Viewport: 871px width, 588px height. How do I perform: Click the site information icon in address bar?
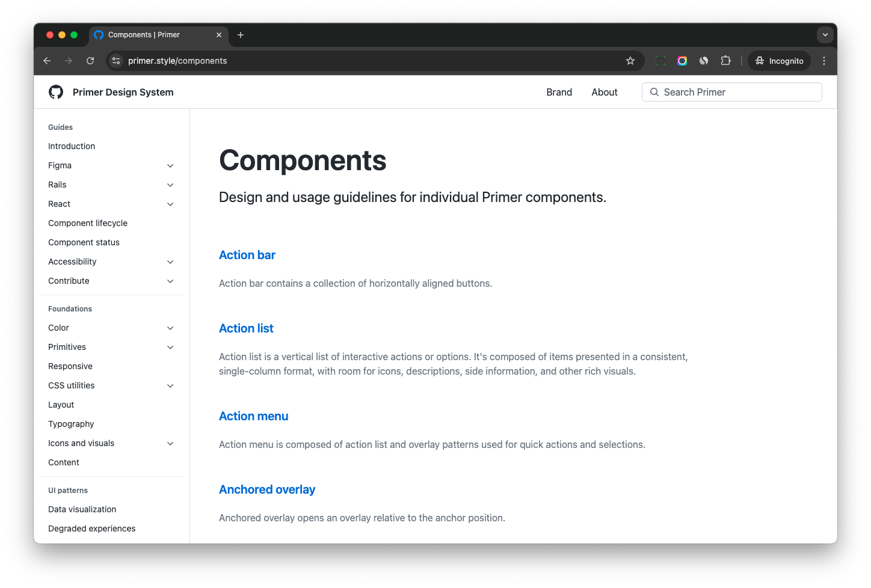point(117,61)
